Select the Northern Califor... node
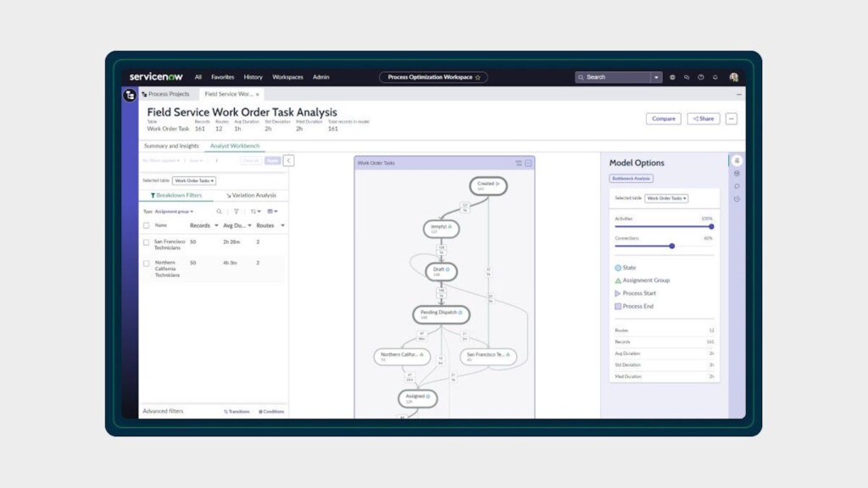 click(402, 357)
